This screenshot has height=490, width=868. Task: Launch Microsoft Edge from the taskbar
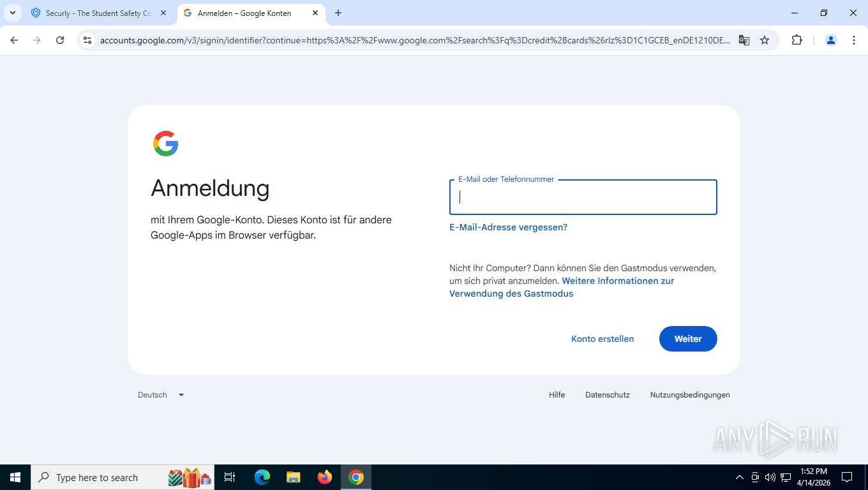(262, 477)
